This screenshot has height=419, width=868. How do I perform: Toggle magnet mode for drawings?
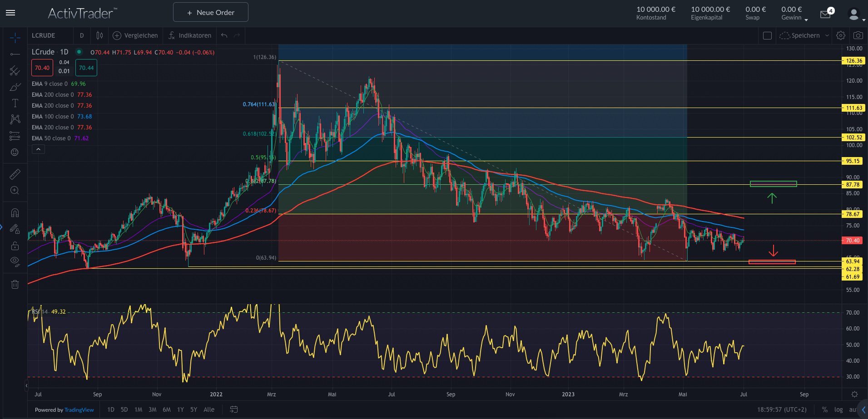pyautogui.click(x=15, y=212)
